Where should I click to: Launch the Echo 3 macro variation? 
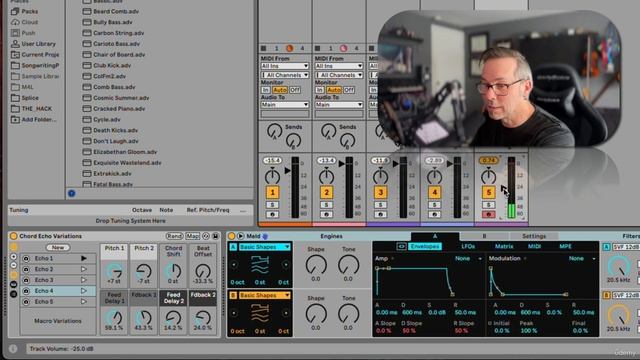coord(84,280)
